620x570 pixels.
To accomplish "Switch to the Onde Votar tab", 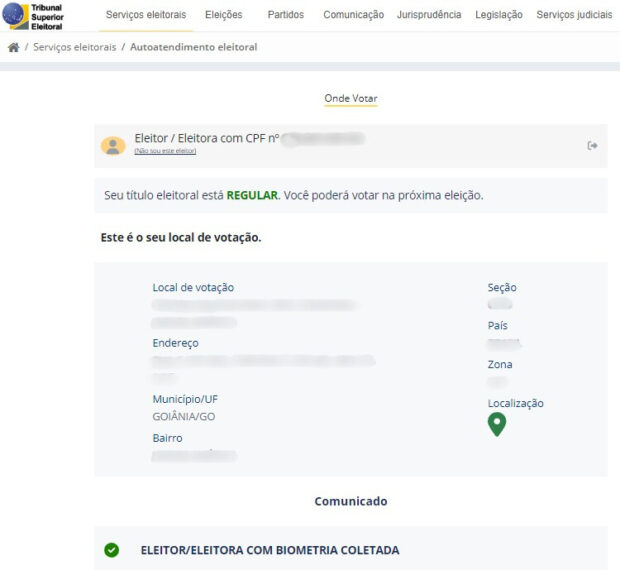I will pyautogui.click(x=350, y=98).
